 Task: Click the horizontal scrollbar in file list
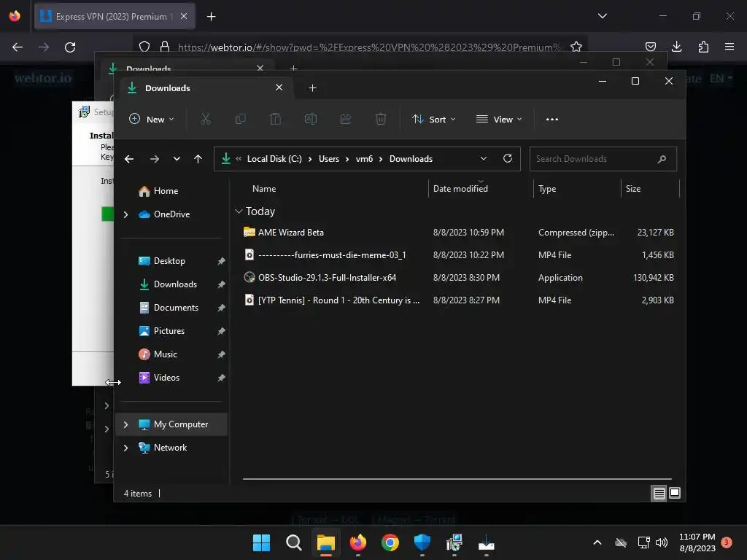point(457,479)
